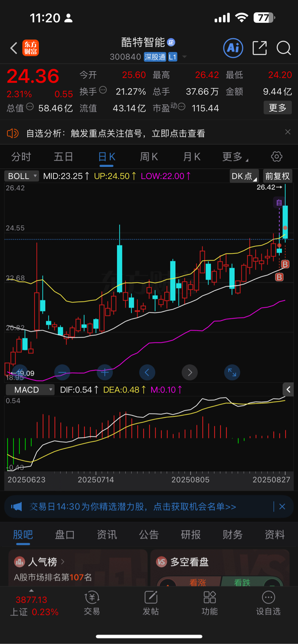This screenshot has width=298, height=644.
Task: Close the 潜力股 promotion banner
Action: [282, 506]
